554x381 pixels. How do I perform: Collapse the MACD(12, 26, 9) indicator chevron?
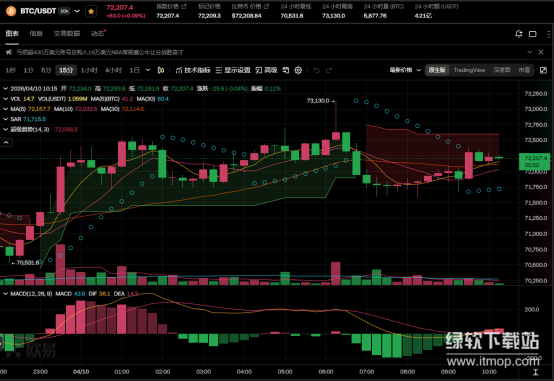[x=5, y=294]
